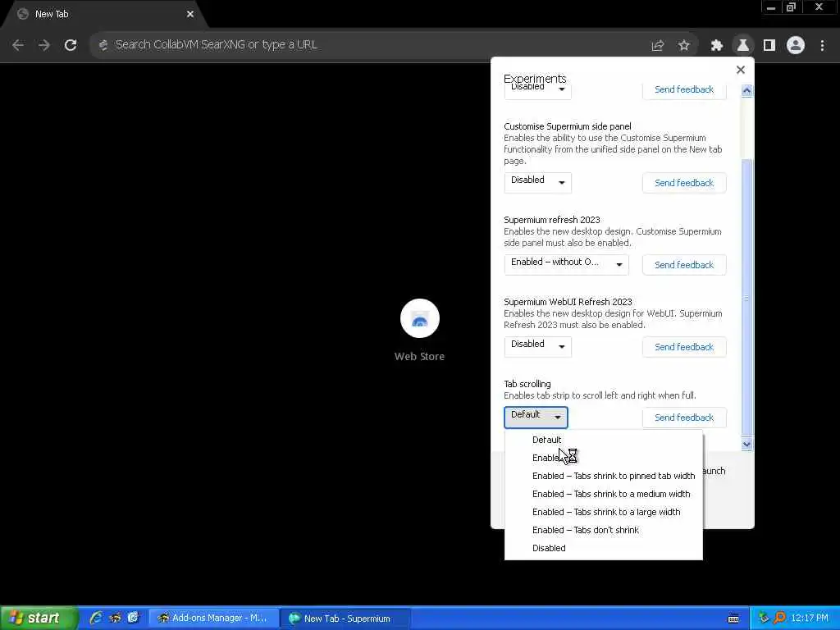
Task: Click the share page icon in address bar
Action: [x=657, y=46]
